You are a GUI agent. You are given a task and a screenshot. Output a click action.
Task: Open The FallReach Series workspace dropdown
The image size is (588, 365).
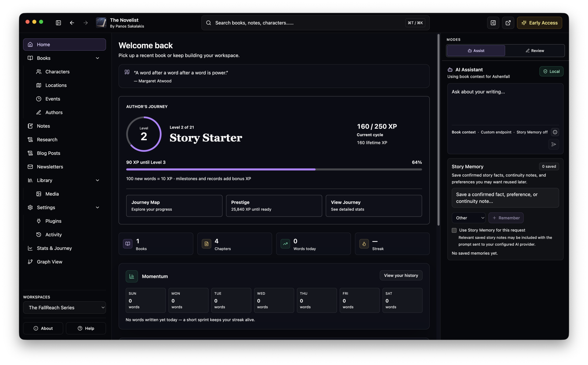point(64,308)
